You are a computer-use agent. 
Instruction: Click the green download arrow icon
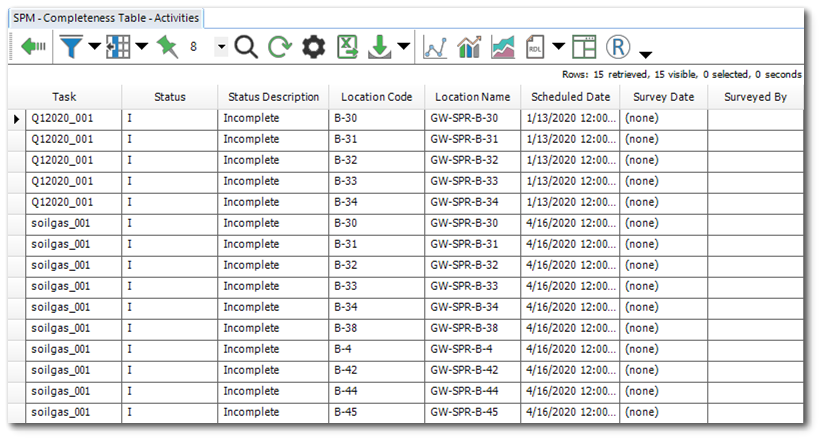380,47
